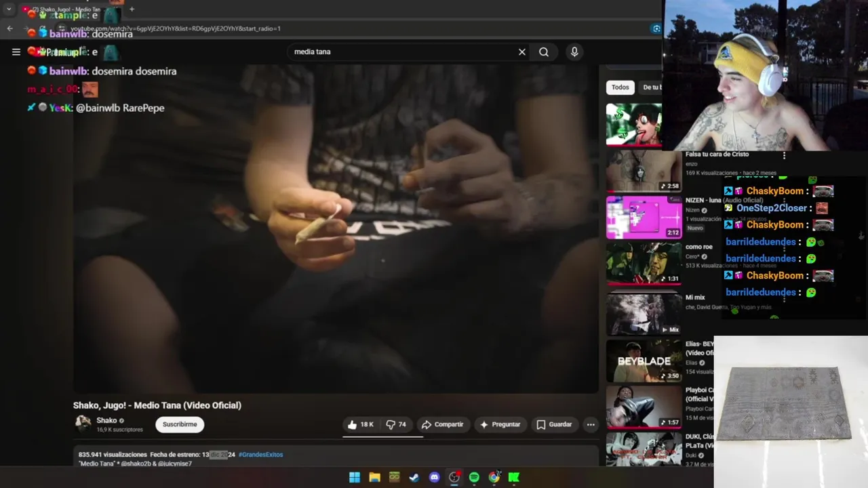Open Kick app green K taskbar icon

[x=514, y=477]
